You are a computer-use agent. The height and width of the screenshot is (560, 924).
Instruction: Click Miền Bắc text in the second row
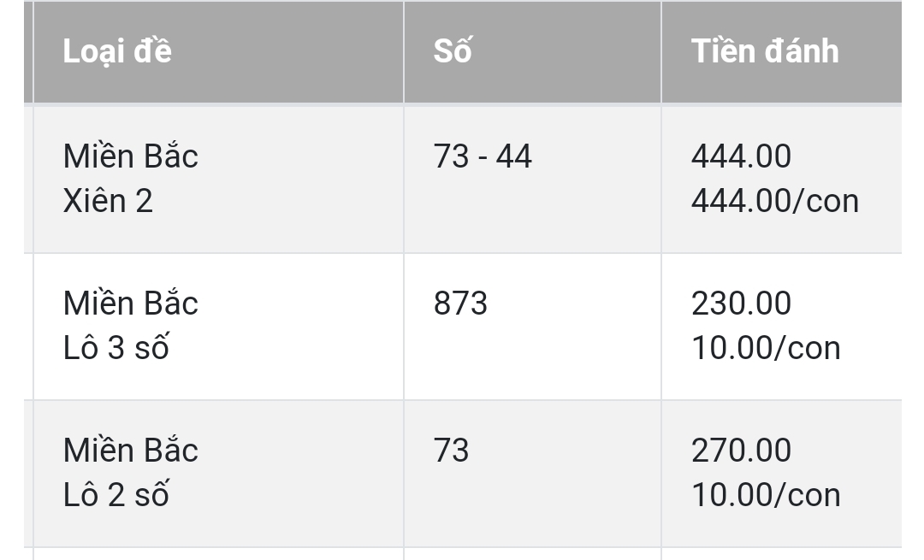click(x=130, y=304)
